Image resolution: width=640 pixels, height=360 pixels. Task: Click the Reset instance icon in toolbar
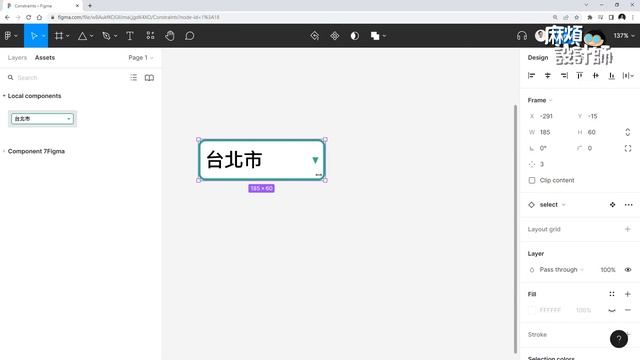click(315, 36)
